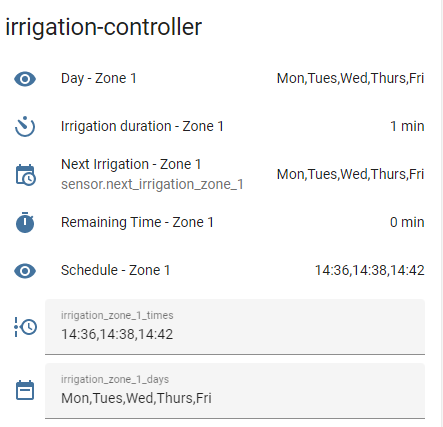Screen dimensions: 443x427
Task: Click the 1 min duration value
Action: coord(407,126)
